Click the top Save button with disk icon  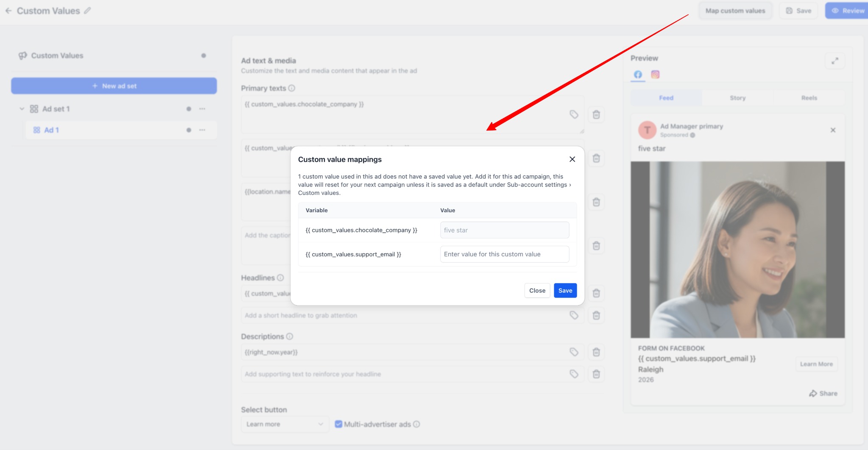(798, 11)
